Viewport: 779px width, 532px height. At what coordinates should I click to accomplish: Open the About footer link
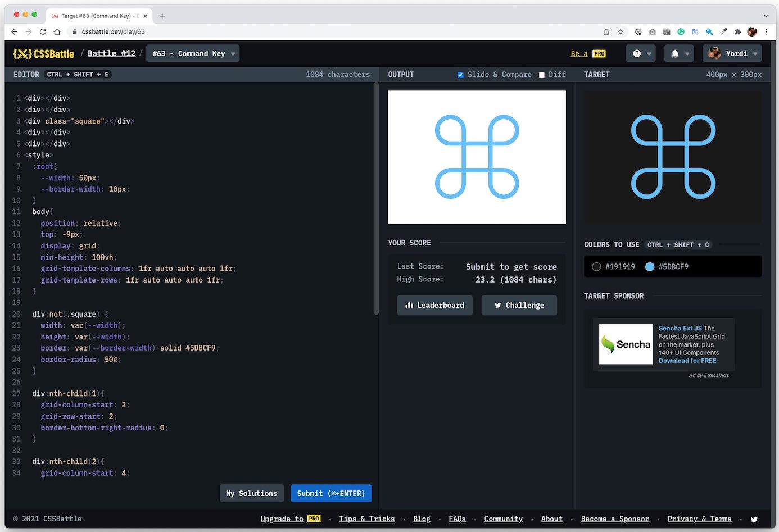[552, 519]
